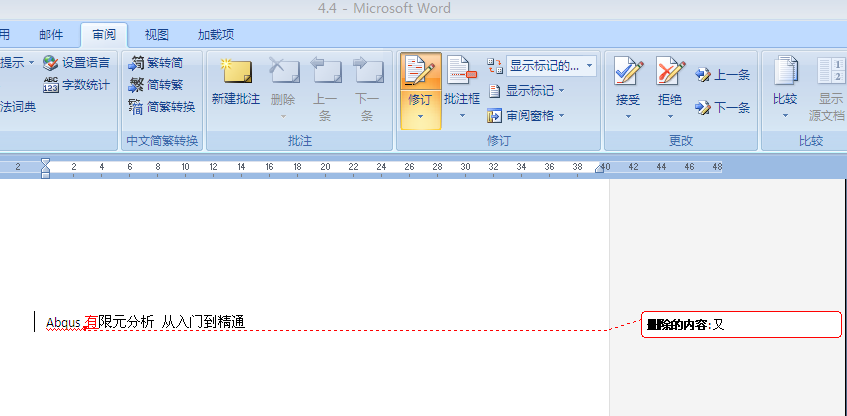Click the deleted content balloon (删除的内容)
Screen dimensions: 847x416
(x=741, y=325)
